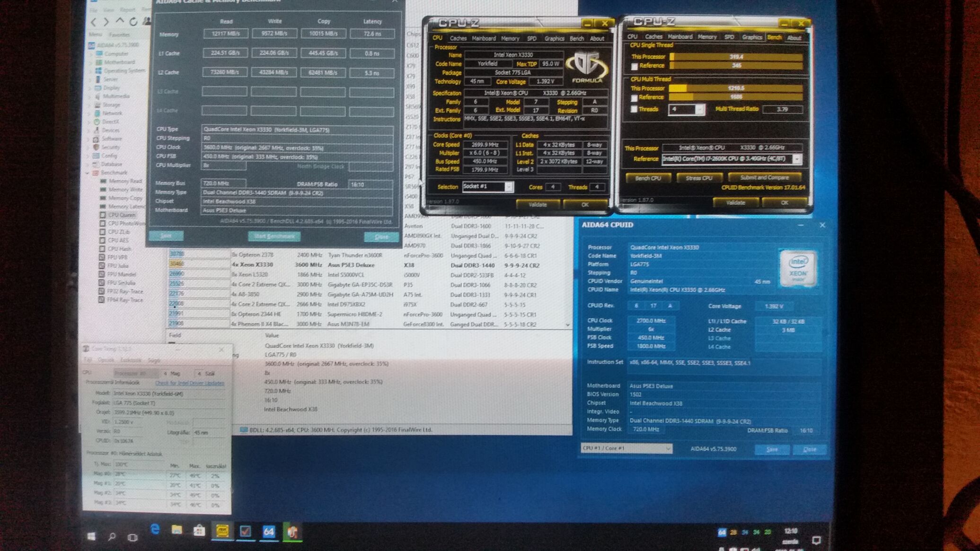
Task: Open Memory tab in left CPU-Z window
Action: (x=510, y=38)
